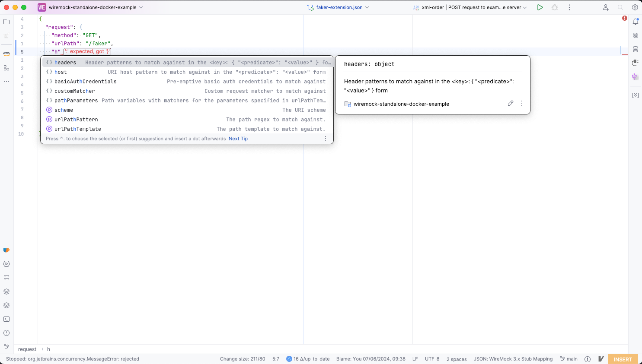Open Code With Me add-user icon
This screenshot has width=642, height=364.
coord(606,7)
